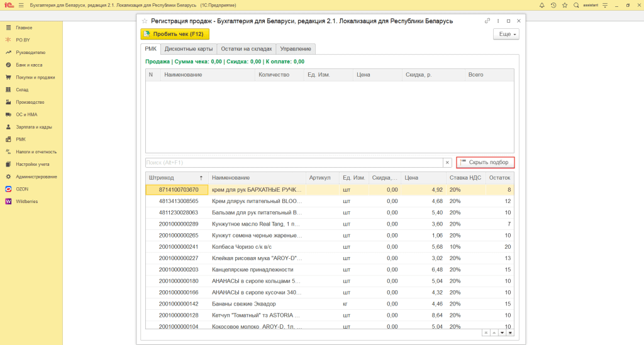Screen dimensions: 644x345
Task: Open the history clock icon
Action: pos(553,5)
